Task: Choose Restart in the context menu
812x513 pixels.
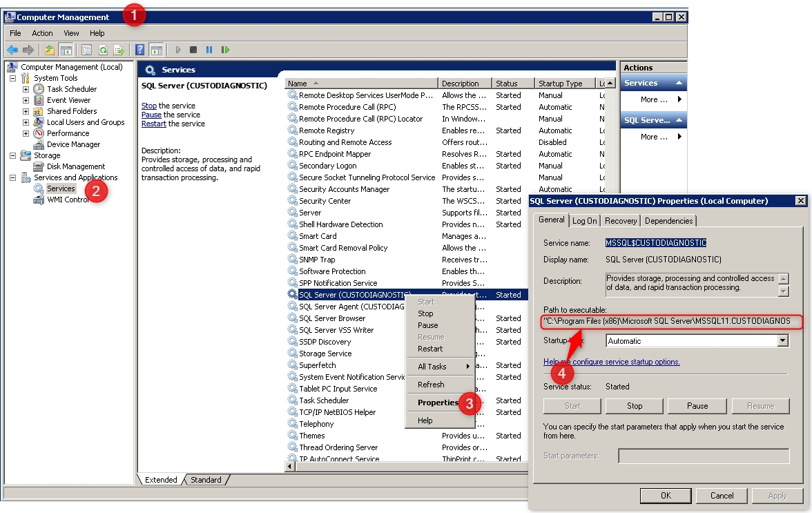Action: click(x=430, y=349)
